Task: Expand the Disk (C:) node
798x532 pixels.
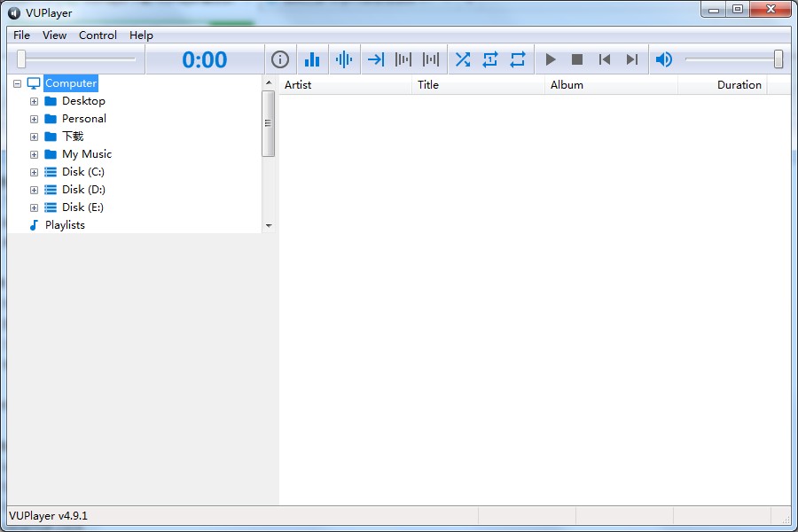Action: click(33, 171)
